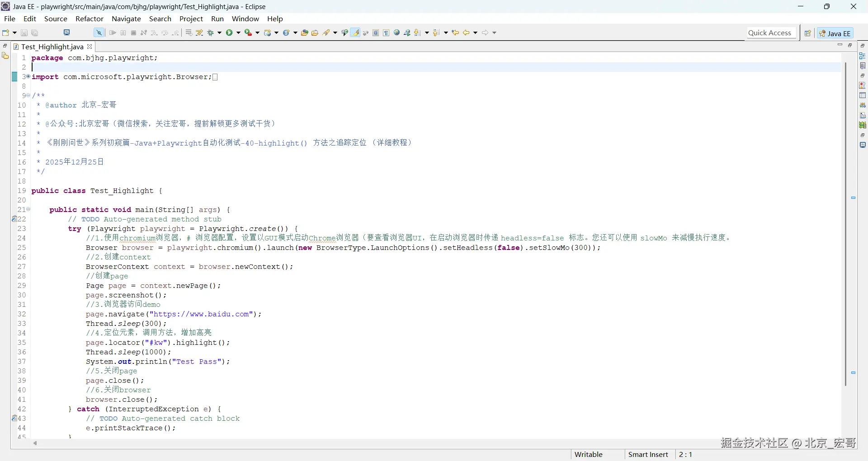Click the Drop to Frame icon
Viewport: 868px width, 461px height.
189,33
